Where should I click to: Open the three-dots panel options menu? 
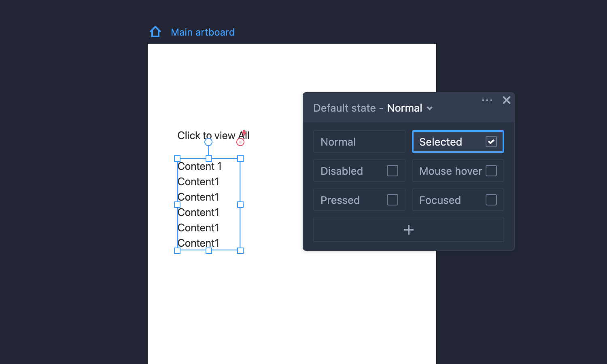click(487, 100)
